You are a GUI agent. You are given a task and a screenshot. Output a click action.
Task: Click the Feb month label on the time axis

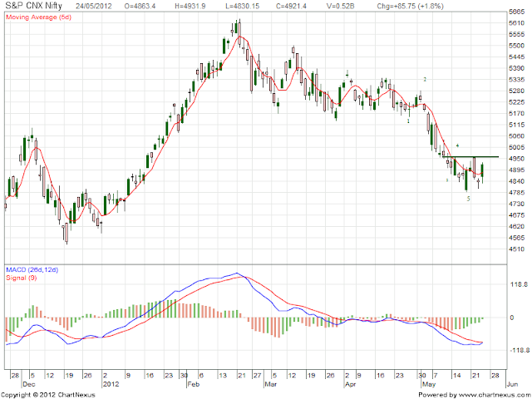[x=194, y=384]
